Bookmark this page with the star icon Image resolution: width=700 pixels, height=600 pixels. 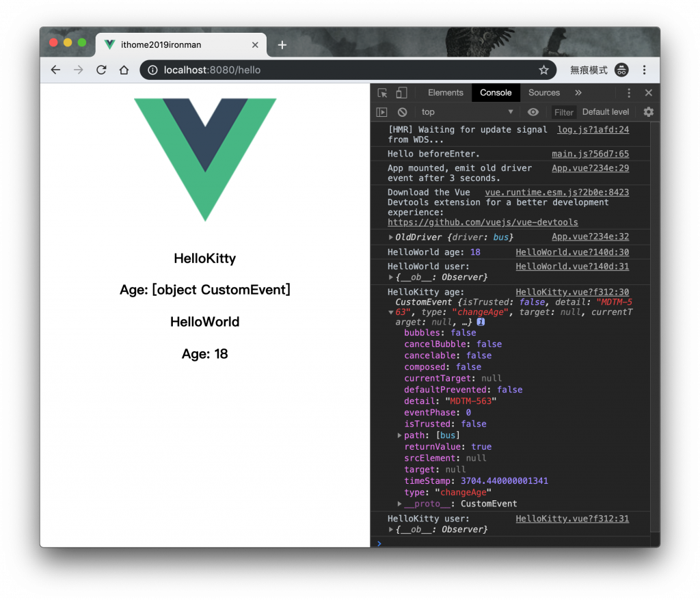(x=543, y=70)
